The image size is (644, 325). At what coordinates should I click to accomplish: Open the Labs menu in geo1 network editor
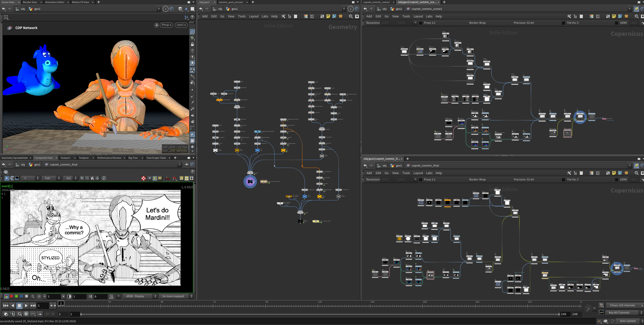pyautogui.click(x=265, y=16)
